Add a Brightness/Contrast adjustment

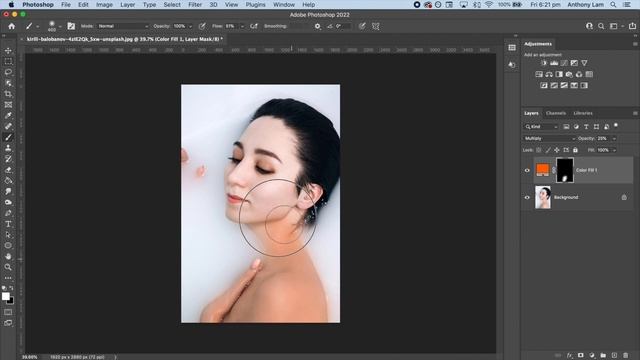(x=544, y=63)
